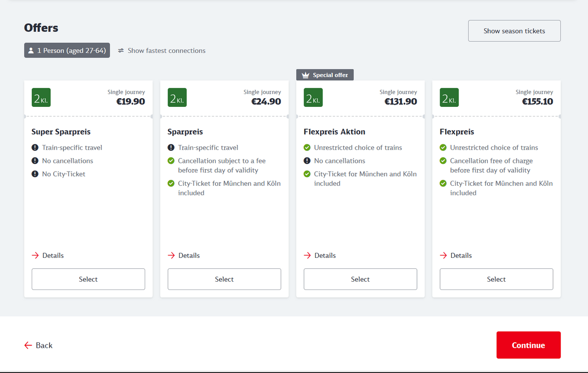
Task: Click warning icon beside Sparpreis Train-specific travel
Action: pyautogui.click(x=171, y=148)
